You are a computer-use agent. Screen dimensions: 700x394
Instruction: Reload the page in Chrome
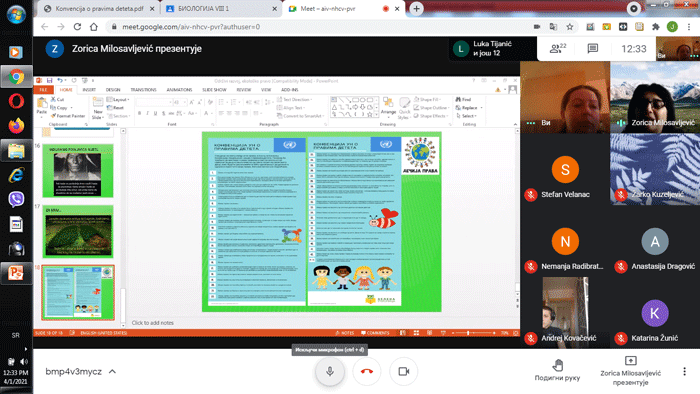[x=77, y=27]
